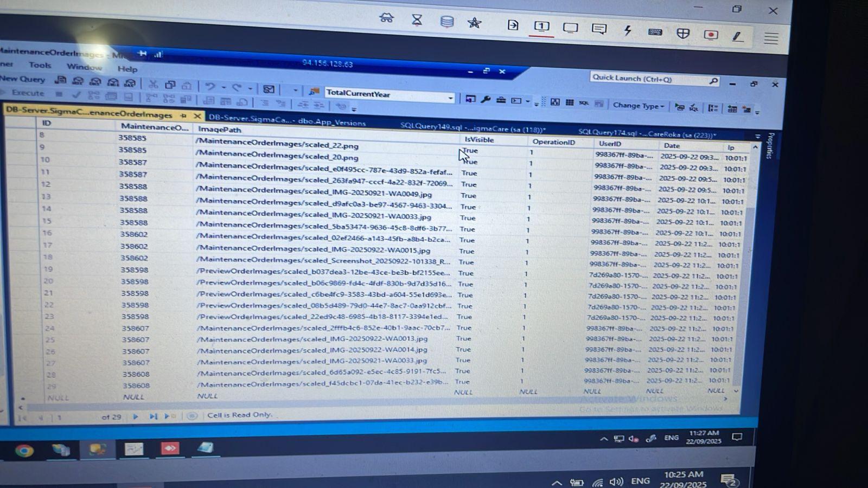This screenshot has height=488, width=868.
Task: Click the Cut scissors icon
Action: (x=154, y=85)
